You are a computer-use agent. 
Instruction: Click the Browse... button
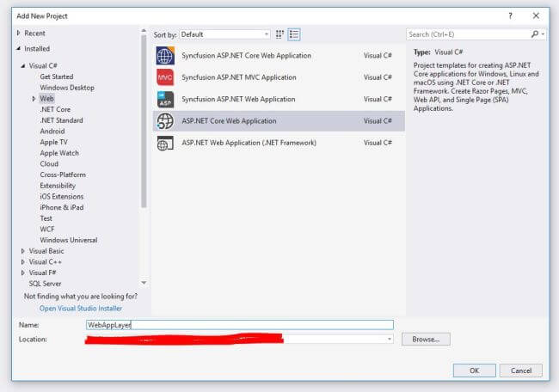pyautogui.click(x=426, y=340)
